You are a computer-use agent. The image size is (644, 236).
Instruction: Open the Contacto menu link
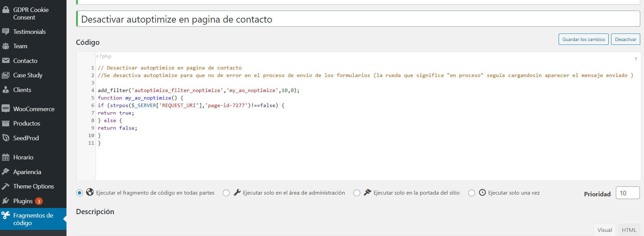point(33,61)
